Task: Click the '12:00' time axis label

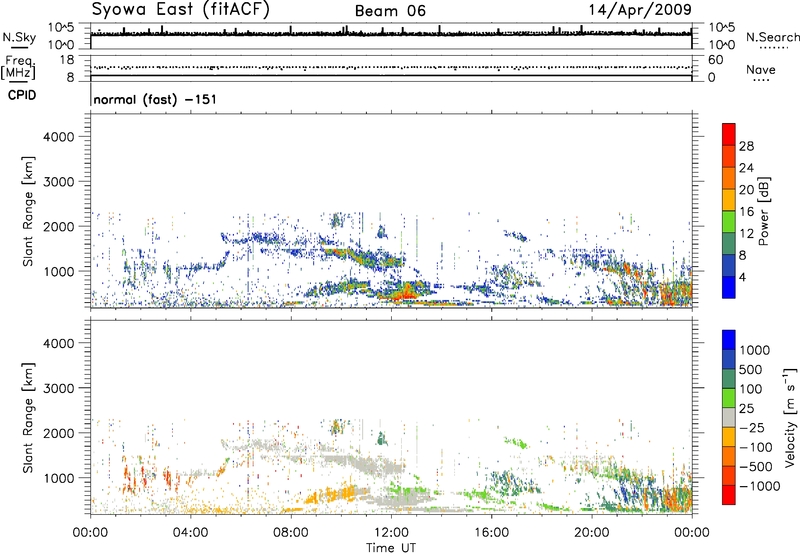Action: [x=391, y=533]
